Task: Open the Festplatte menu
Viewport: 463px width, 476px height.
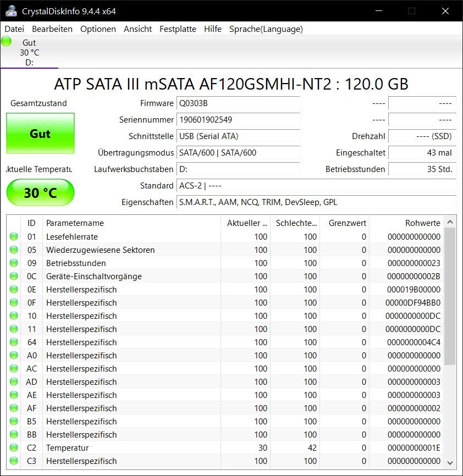Action: [x=178, y=29]
